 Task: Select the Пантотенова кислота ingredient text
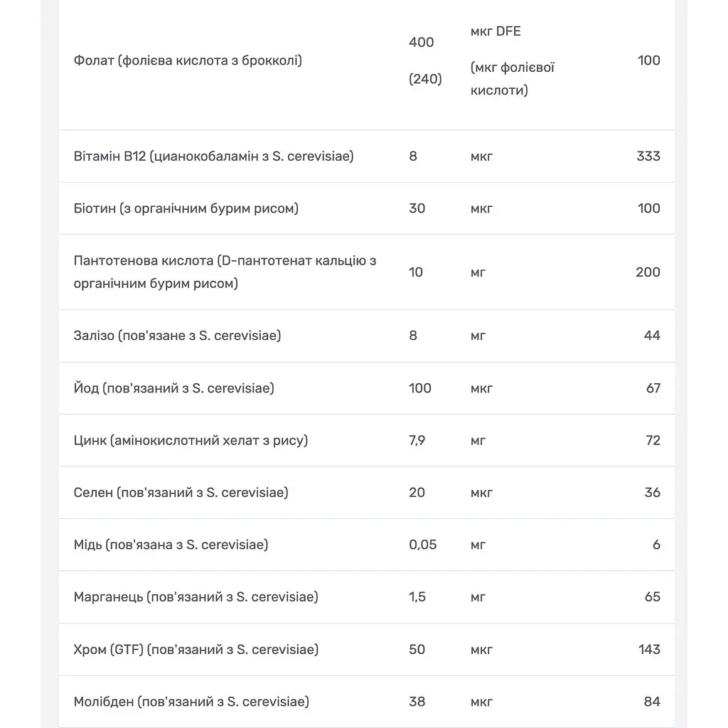point(225,272)
